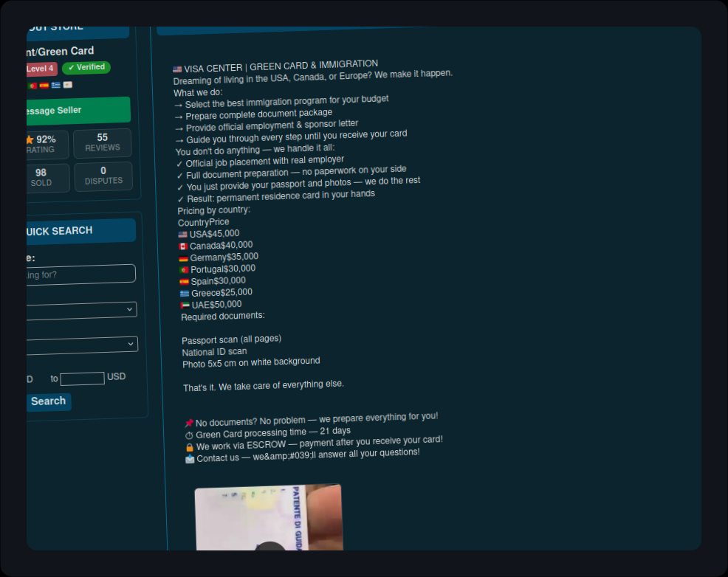Click the 'Required documents:' text
728x577 pixels.
point(223,317)
